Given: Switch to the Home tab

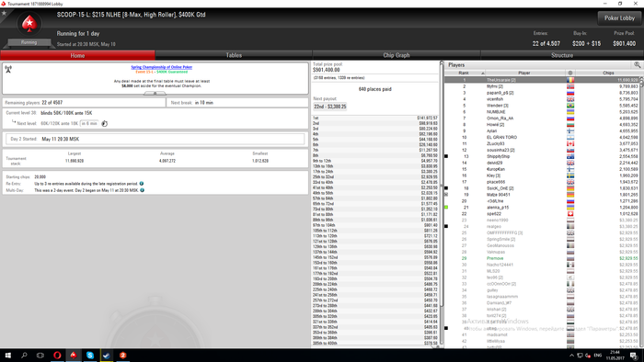Looking at the screenshot, I should pyautogui.click(x=77, y=55).
